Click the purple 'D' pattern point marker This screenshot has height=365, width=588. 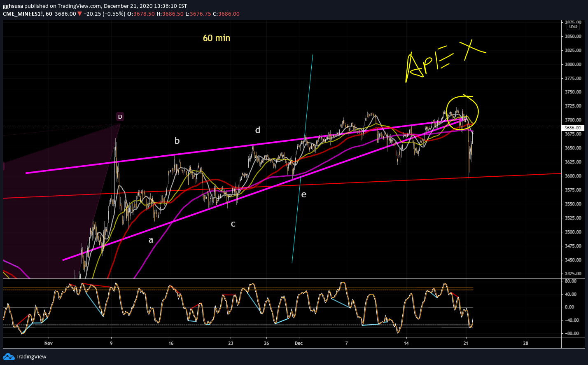(120, 117)
